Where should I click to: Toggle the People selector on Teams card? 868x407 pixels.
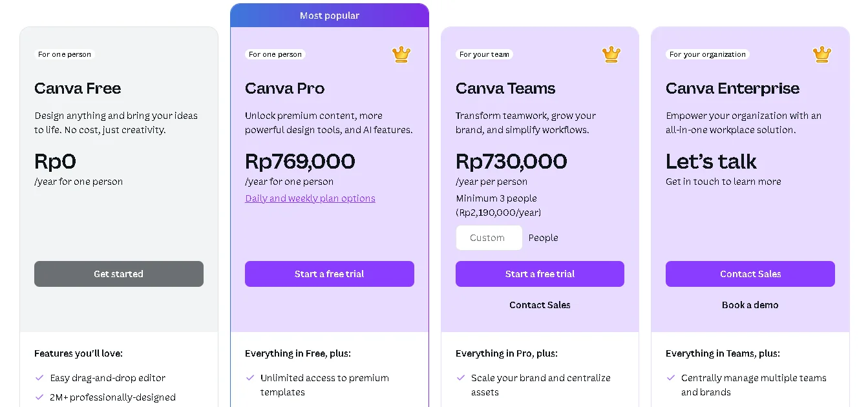[543, 238]
